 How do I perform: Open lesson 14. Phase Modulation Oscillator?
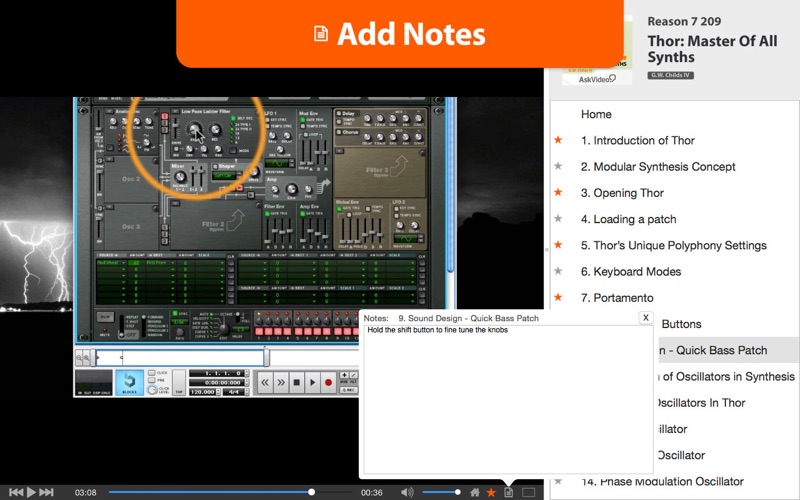coord(662,481)
